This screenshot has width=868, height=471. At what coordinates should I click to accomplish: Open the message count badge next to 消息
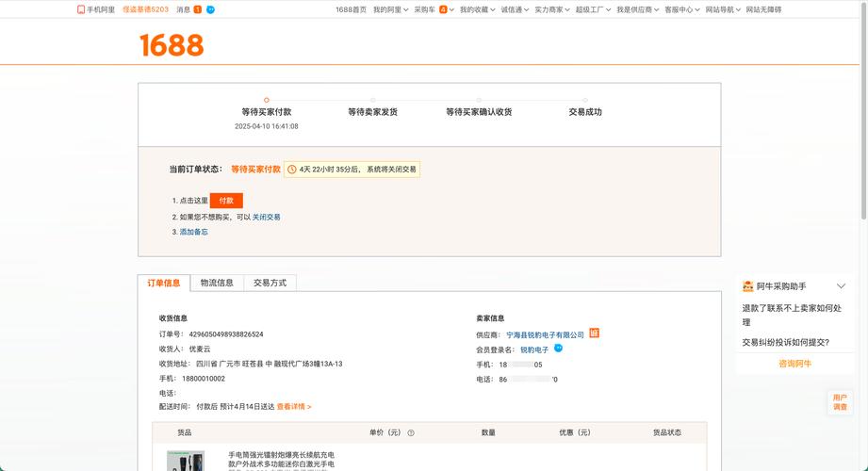click(197, 9)
